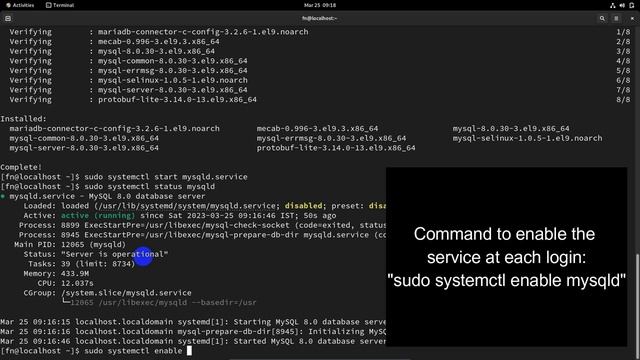Click 'sudo systemctl start mysqld.service' command line
Screen dimensions: 640x360
click(166, 177)
